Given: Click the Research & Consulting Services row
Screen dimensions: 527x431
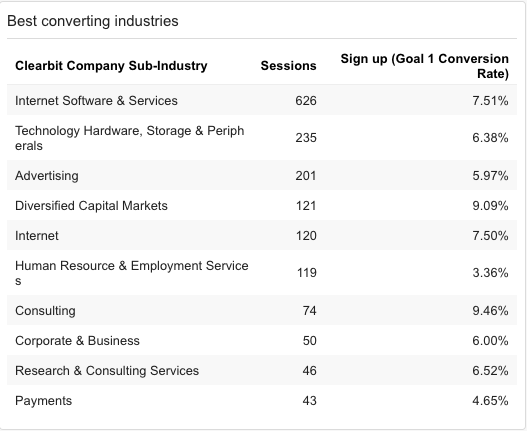Looking at the screenshot, I should (262, 370).
